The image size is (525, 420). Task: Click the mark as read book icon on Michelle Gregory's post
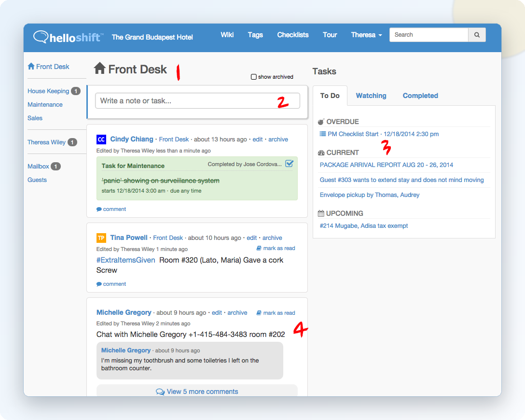pyautogui.click(x=259, y=313)
